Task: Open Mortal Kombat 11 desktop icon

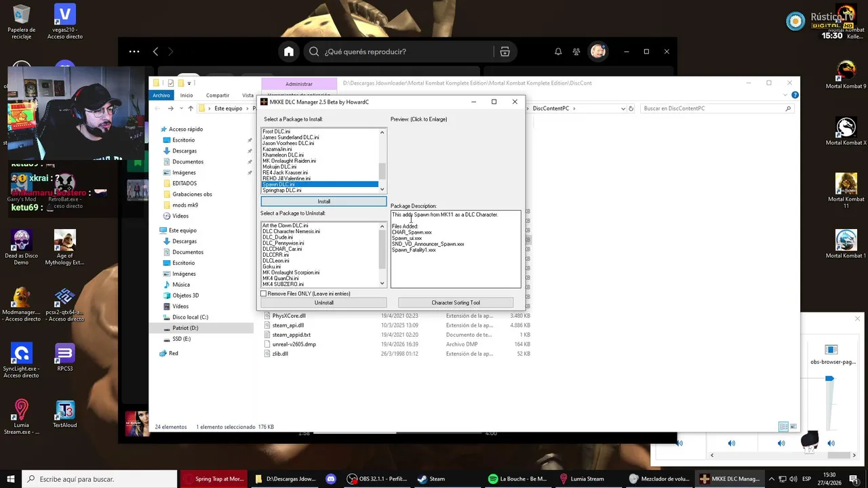Action: (x=846, y=190)
